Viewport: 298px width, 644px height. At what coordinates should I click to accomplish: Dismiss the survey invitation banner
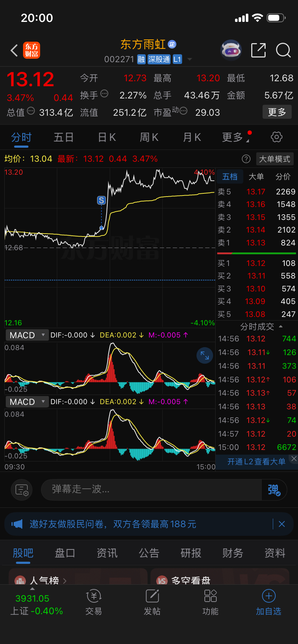pos(282,524)
